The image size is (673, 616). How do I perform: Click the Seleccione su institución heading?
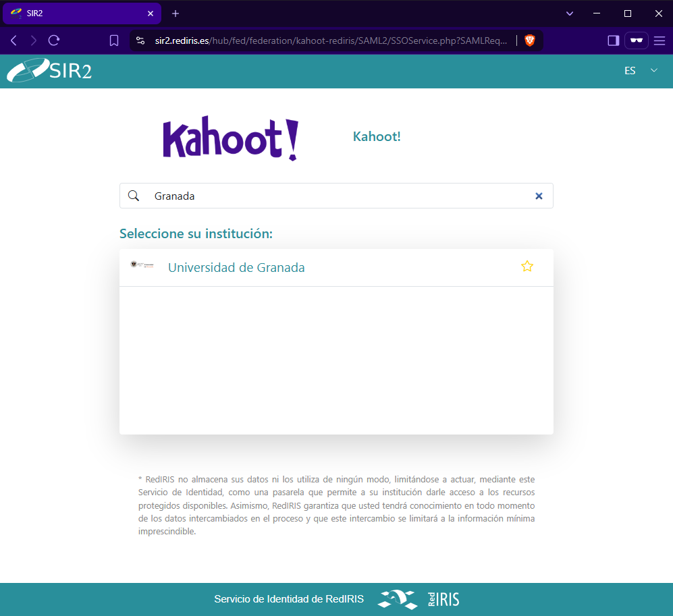196,233
